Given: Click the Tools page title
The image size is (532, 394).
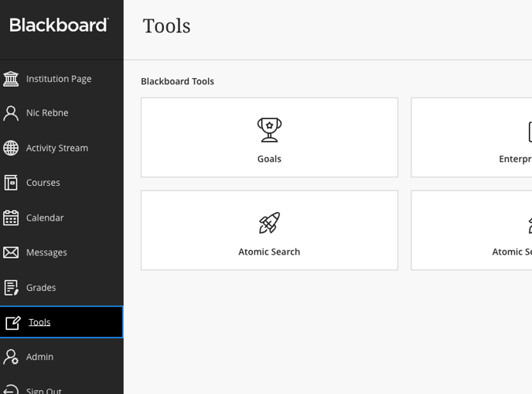Looking at the screenshot, I should tap(166, 26).
